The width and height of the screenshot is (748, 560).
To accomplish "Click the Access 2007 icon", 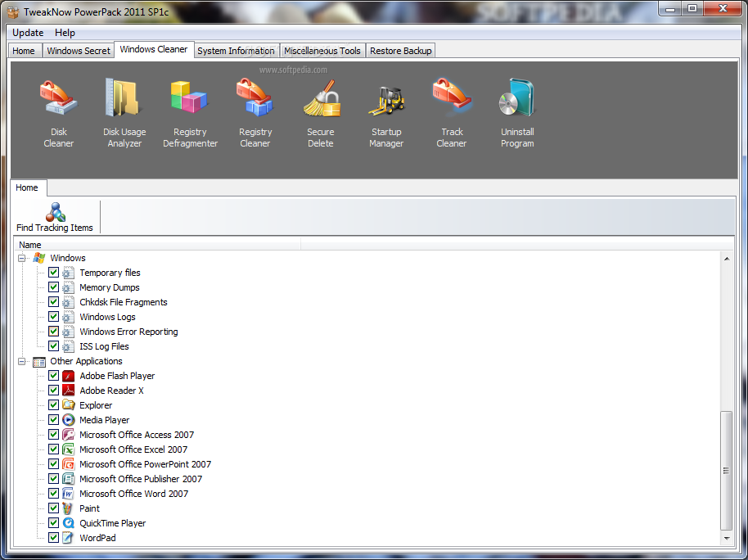I will click(x=69, y=435).
